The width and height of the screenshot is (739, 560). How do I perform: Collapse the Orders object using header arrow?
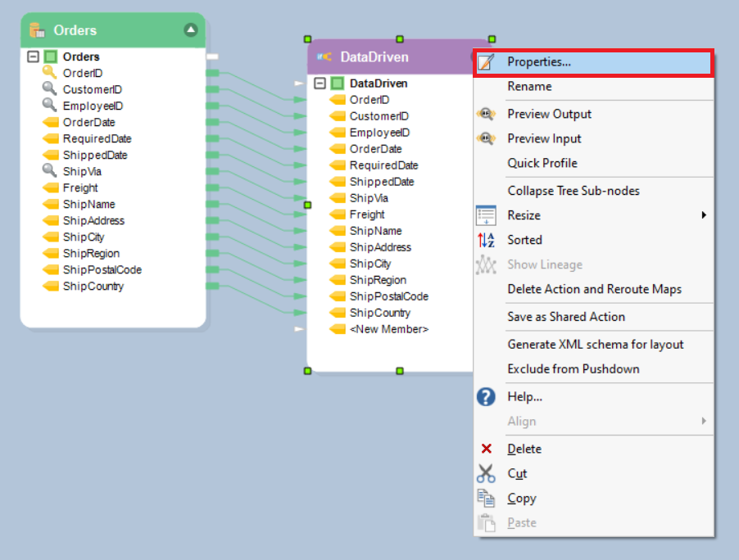[x=191, y=30]
